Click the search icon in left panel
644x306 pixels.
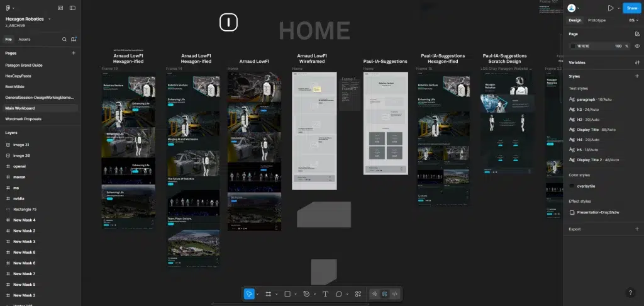(x=64, y=39)
